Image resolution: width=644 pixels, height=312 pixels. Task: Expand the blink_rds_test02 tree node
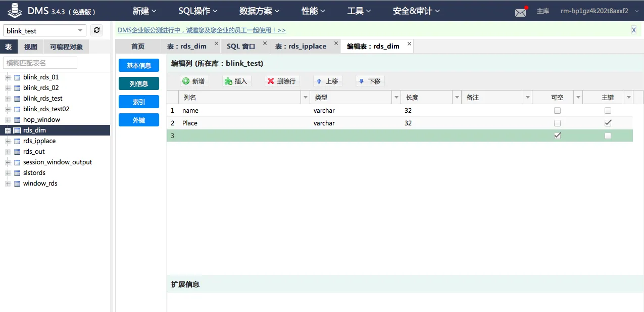8,109
